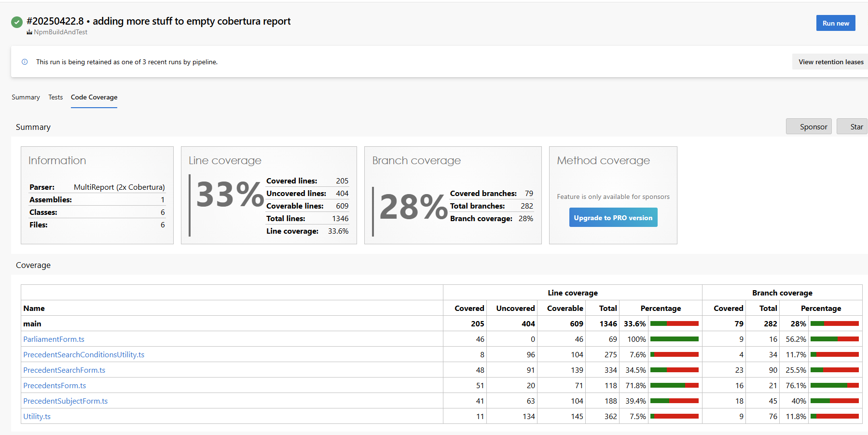Click the Covered column header
Viewport: 868px width, 435px height.
point(468,308)
